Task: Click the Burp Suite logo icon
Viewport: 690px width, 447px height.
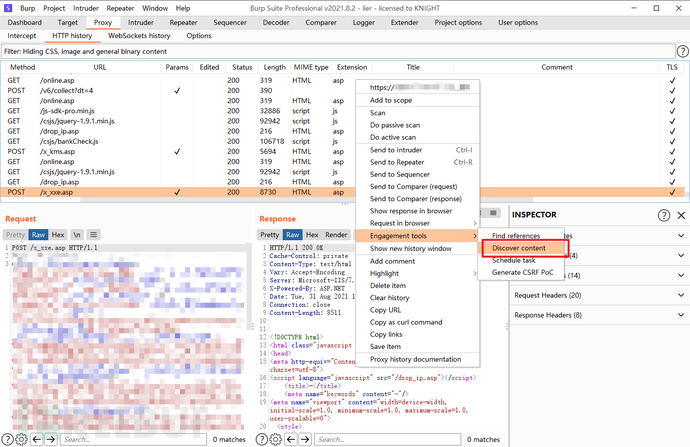Action: coord(8,8)
